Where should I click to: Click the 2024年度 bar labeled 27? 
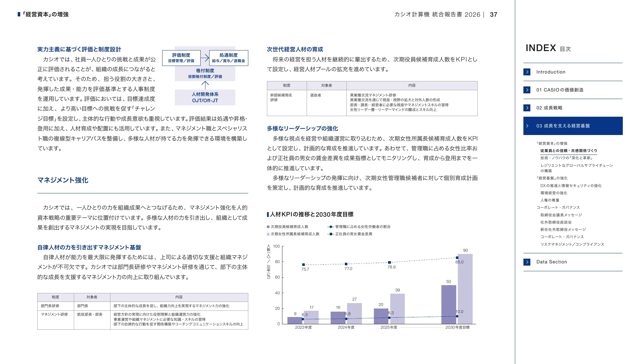point(354,314)
